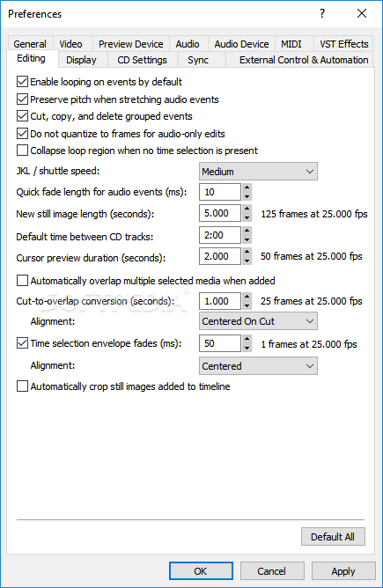Increase default time between CD tracks

click(x=247, y=231)
